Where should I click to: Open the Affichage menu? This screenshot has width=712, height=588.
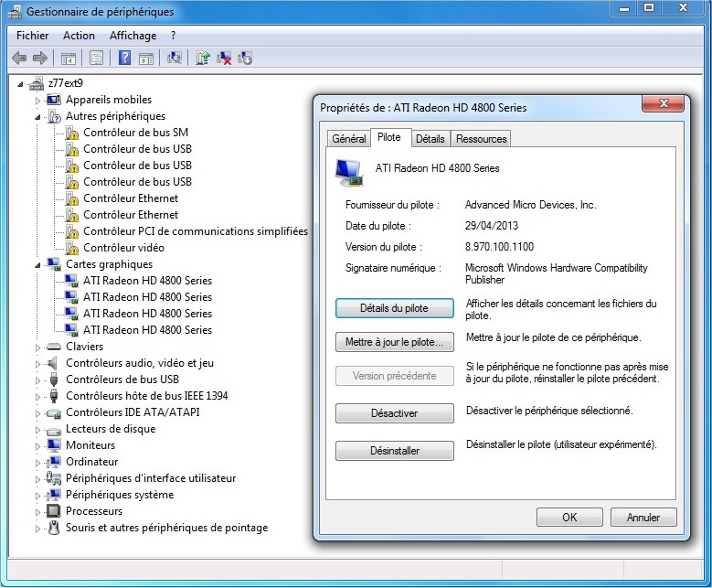coord(133,36)
